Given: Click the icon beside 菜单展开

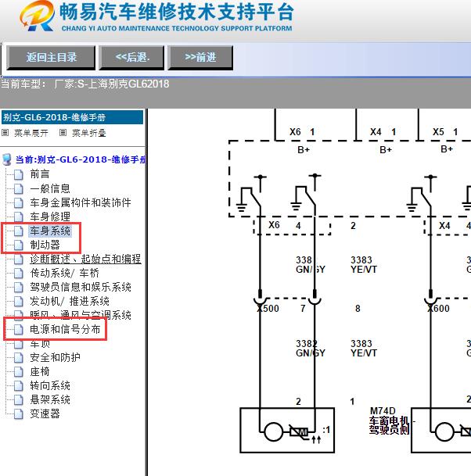Looking at the screenshot, I should (5, 133).
